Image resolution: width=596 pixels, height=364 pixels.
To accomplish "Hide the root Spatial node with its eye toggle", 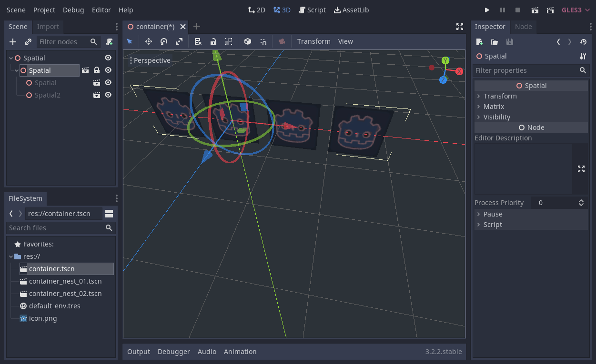I will (108, 58).
